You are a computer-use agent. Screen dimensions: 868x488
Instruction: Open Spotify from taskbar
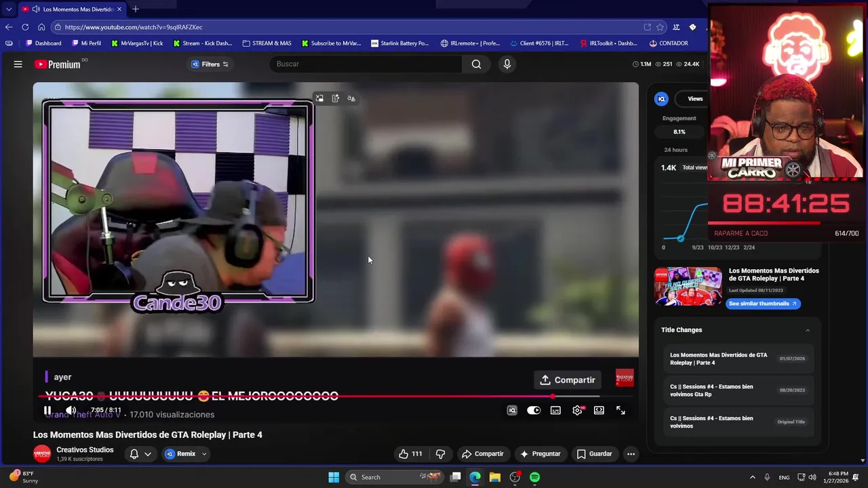535,477
